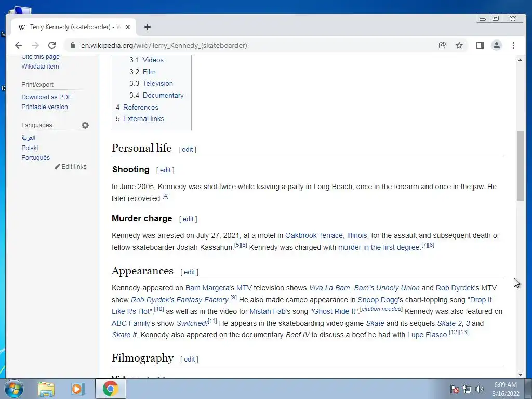Screen dimensions: 532x399
Task: Open citation [4] after 'later recovered'
Action: [165, 196]
